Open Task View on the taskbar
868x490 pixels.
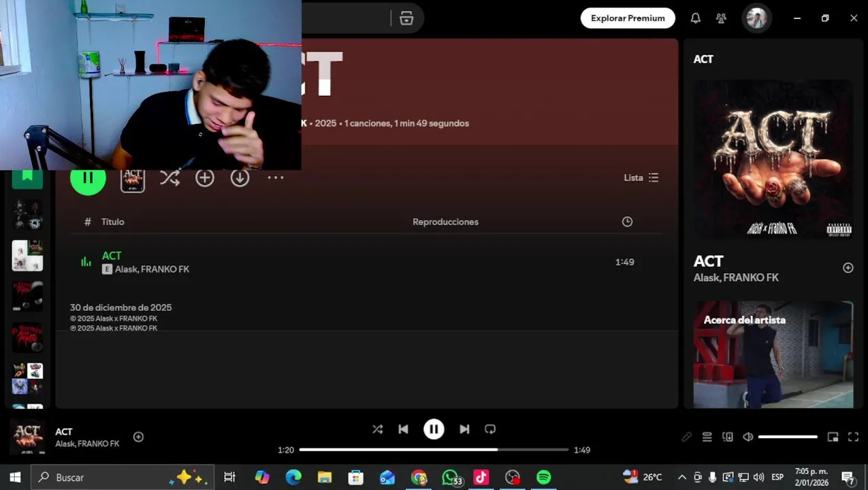pos(229,478)
